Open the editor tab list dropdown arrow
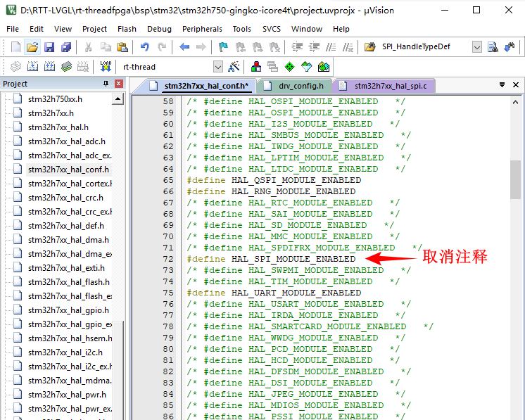The height and width of the screenshot is (420, 525). 502,85
